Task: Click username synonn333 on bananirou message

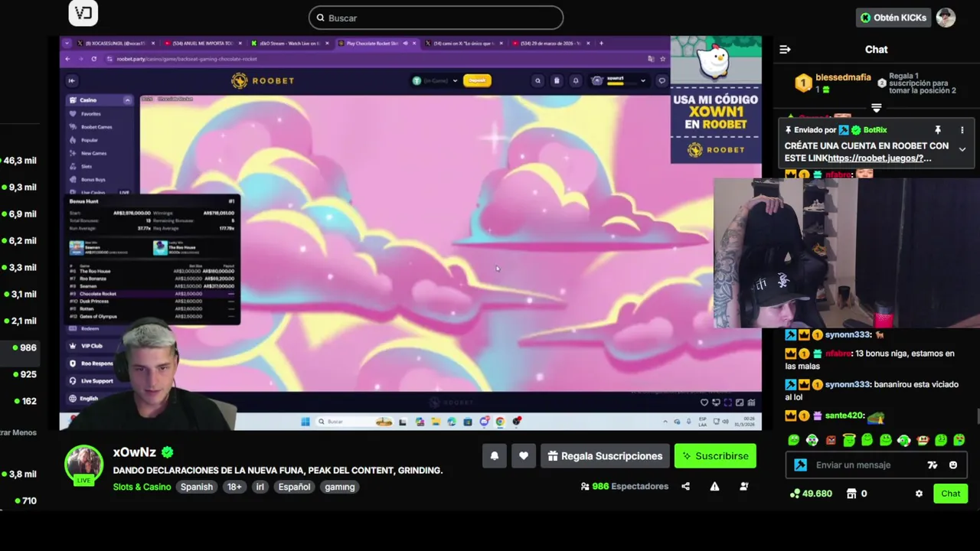Action: 848,384
